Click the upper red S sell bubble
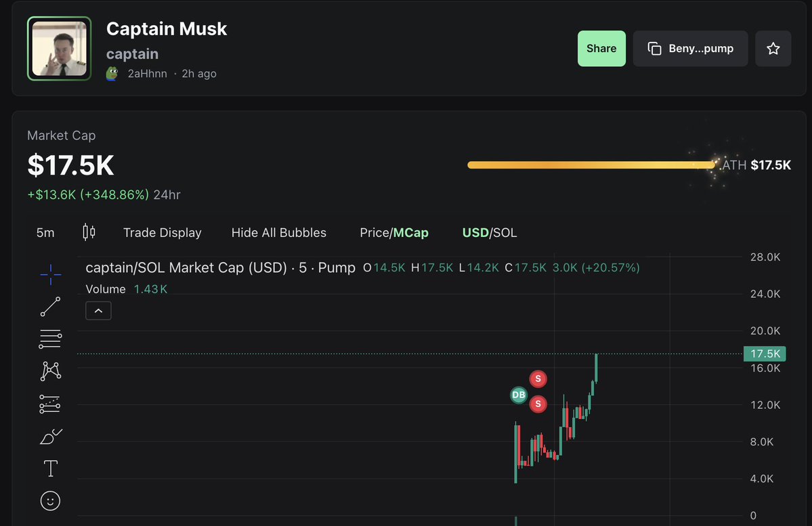This screenshot has height=526, width=812. tap(538, 379)
